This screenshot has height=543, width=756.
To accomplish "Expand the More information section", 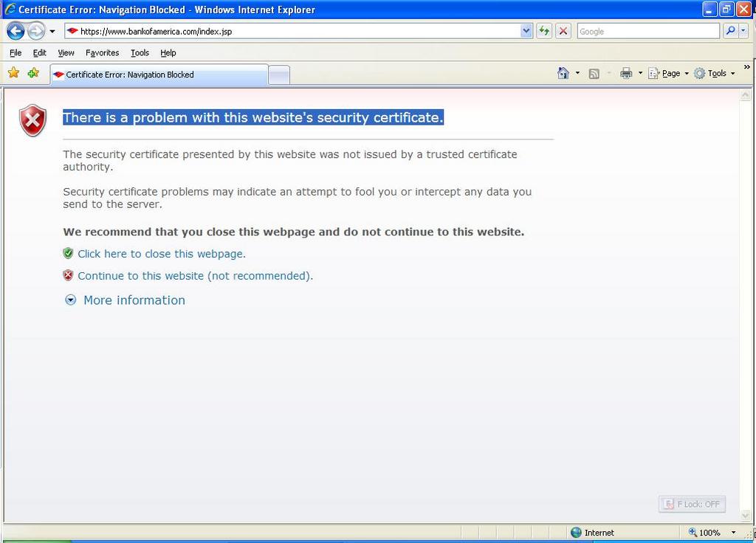I will 125,300.
